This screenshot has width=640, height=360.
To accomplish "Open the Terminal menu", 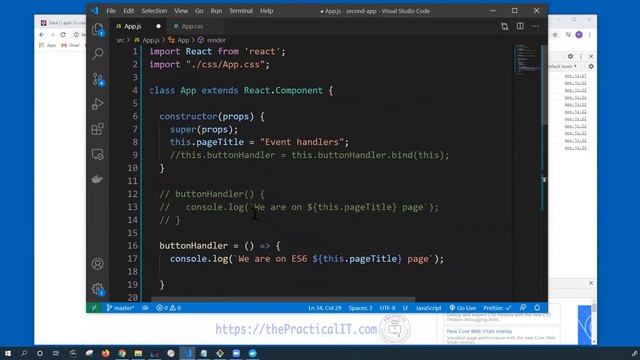I will (x=241, y=11).
